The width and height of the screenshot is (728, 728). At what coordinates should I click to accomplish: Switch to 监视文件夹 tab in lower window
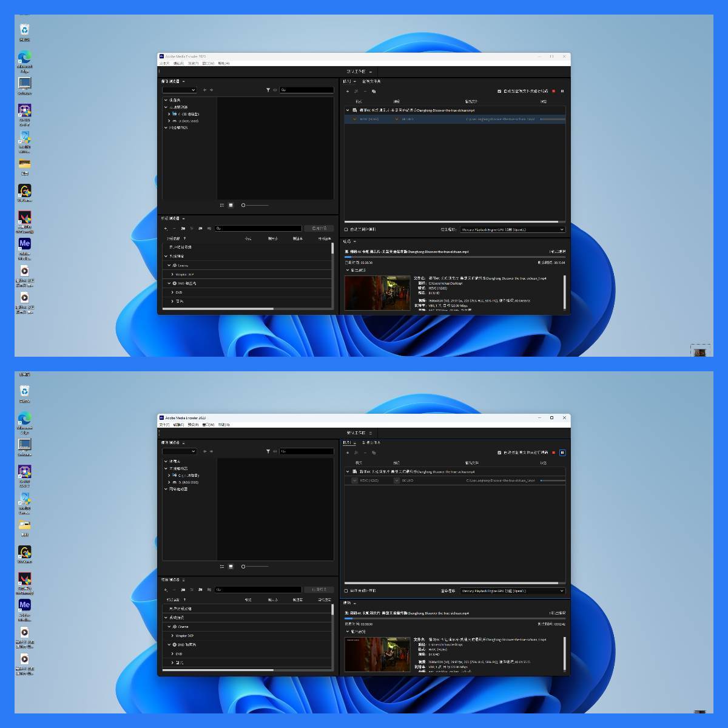(x=371, y=443)
